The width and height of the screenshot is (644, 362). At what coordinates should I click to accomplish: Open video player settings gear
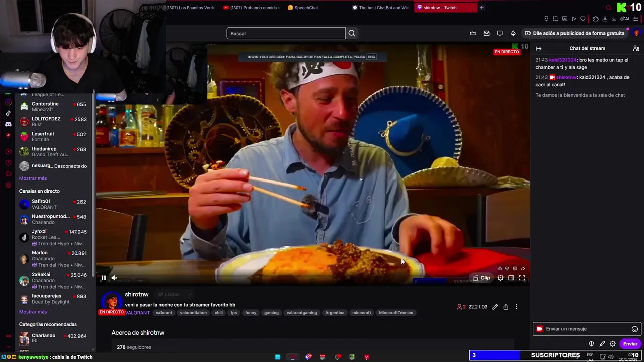pyautogui.click(x=500, y=278)
